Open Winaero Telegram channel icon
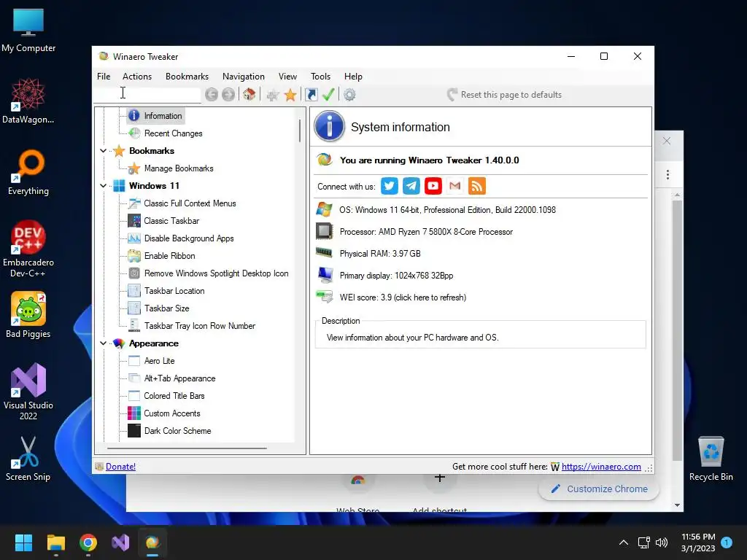Viewport: 747px width, 560px height. click(x=411, y=186)
